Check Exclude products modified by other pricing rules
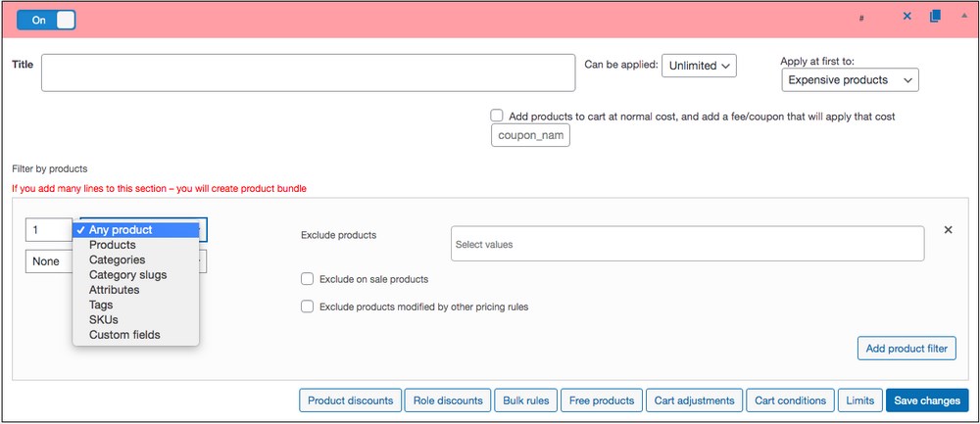The image size is (980, 424). pos(307,306)
